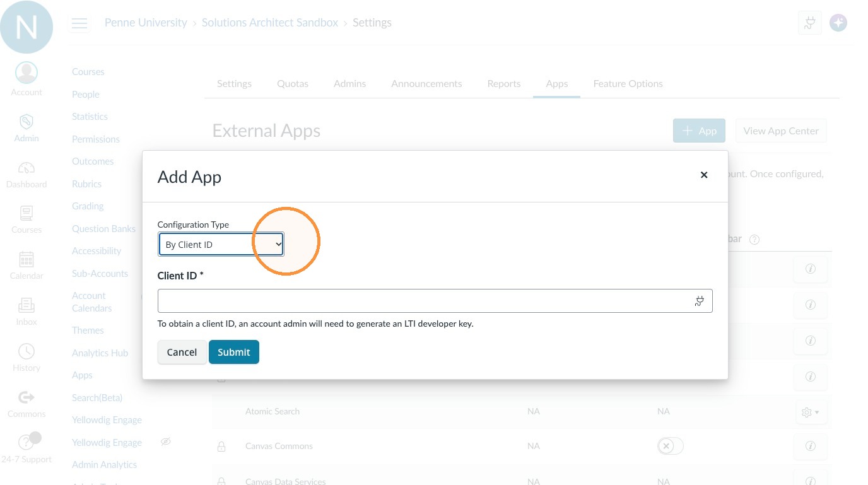868x485 pixels.
Task: Click the plug icon inside Client ID field
Action: [699, 301]
